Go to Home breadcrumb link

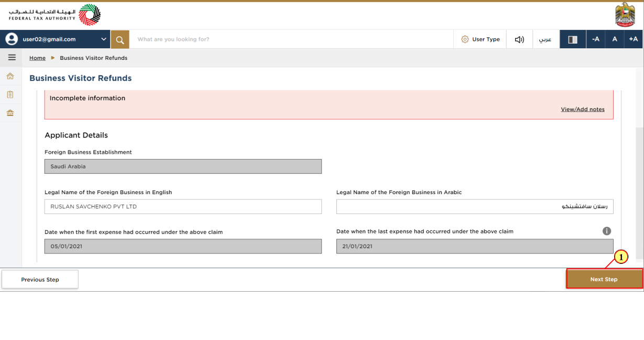[37, 58]
